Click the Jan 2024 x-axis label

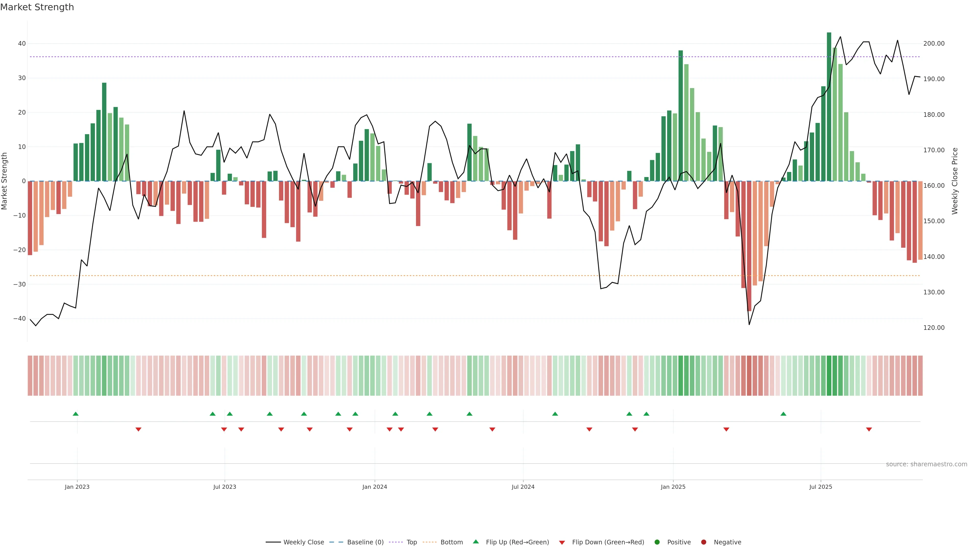(x=374, y=487)
